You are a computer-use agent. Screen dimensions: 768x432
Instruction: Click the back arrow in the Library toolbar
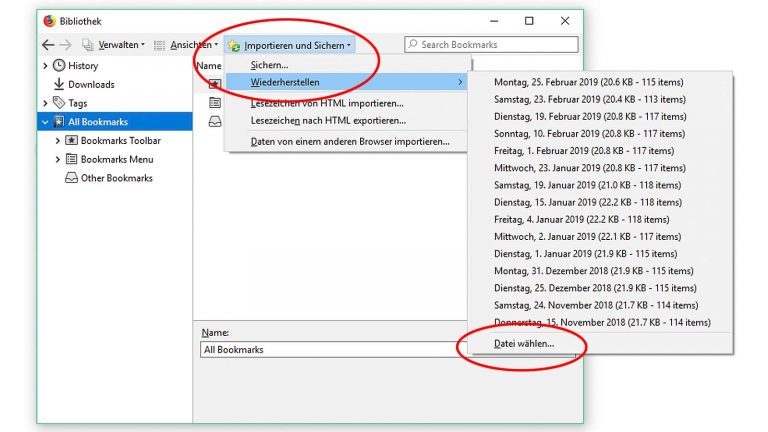coord(48,45)
